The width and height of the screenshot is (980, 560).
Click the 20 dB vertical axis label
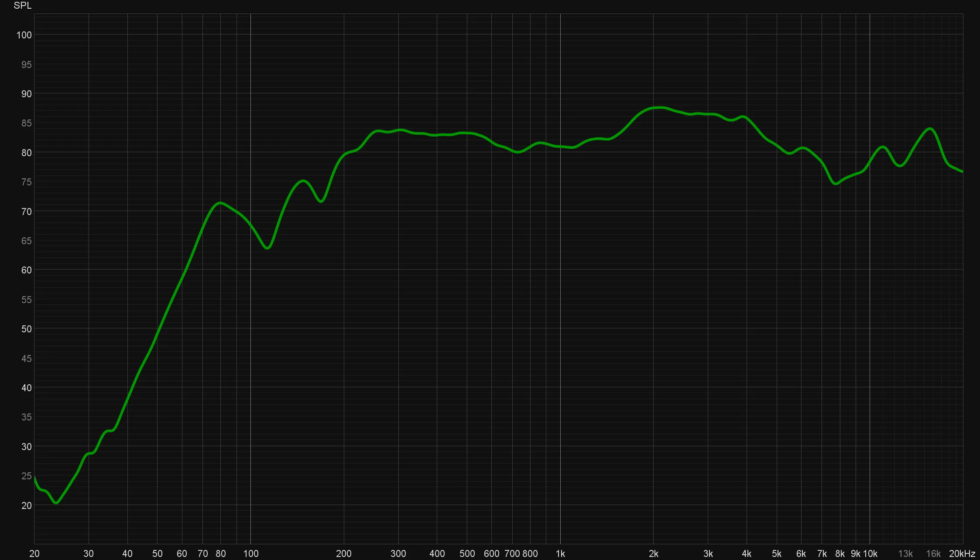[x=26, y=505]
